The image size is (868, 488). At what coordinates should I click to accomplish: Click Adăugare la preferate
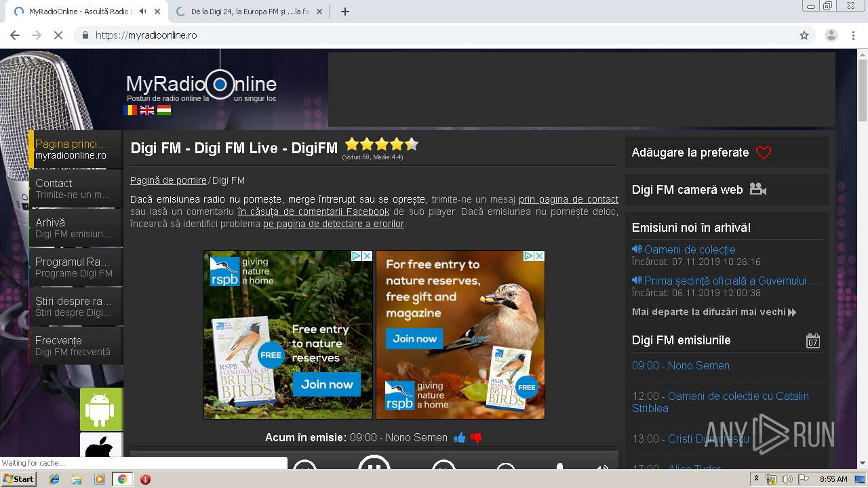(x=690, y=152)
